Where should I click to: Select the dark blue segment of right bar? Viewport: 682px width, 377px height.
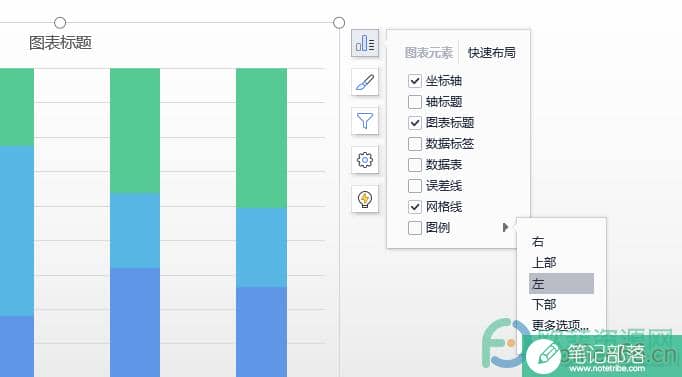261,332
